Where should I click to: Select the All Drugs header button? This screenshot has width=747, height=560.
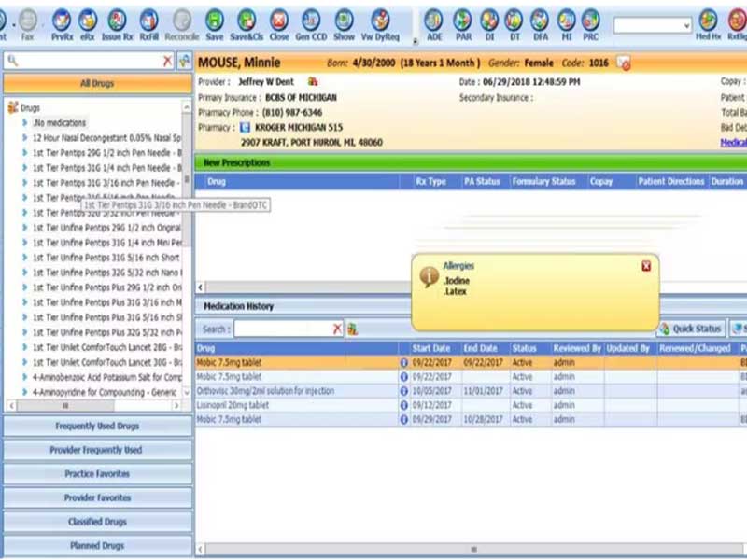tap(98, 84)
